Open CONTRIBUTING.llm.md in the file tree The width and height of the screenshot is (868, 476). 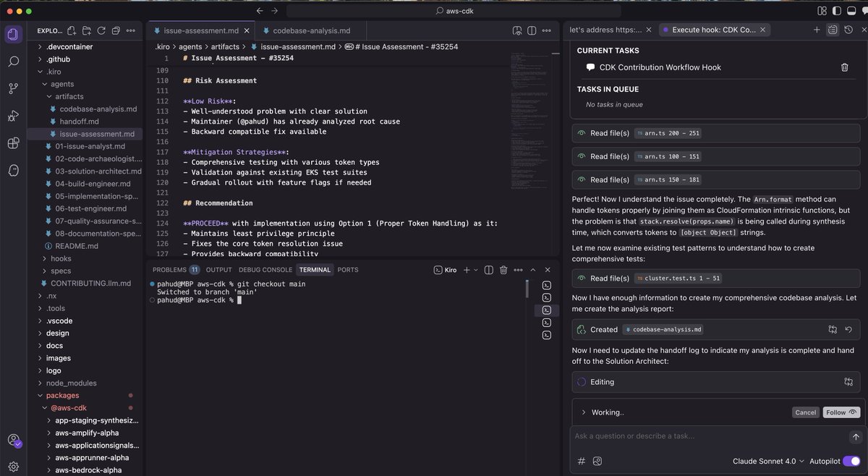point(90,283)
